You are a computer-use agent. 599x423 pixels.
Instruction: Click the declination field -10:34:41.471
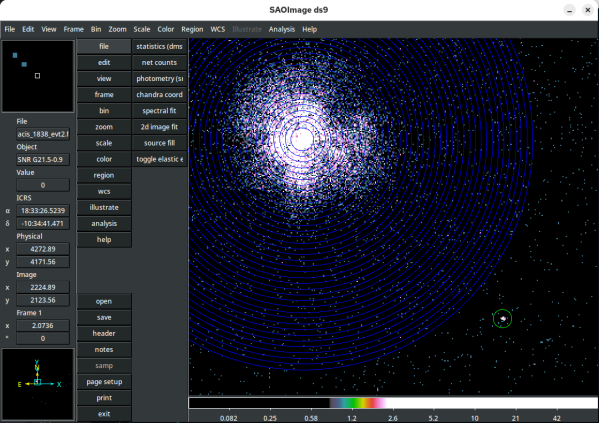[43, 224]
